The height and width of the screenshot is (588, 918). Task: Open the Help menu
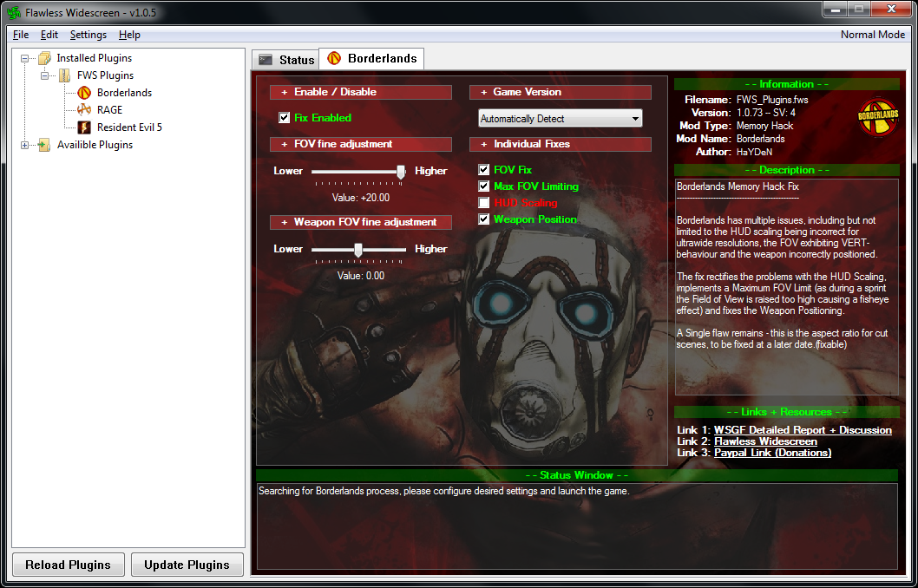point(129,35)
